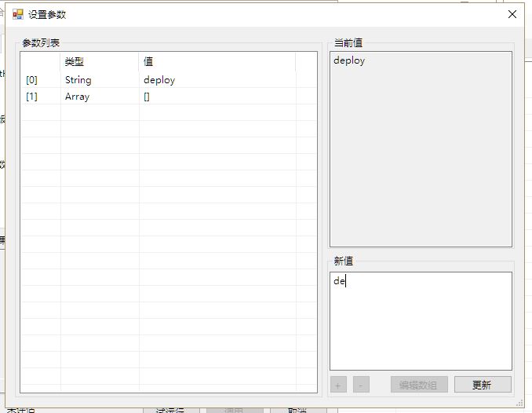Select the [] value cell
This screenshot has width=532, height=413.
217,97
